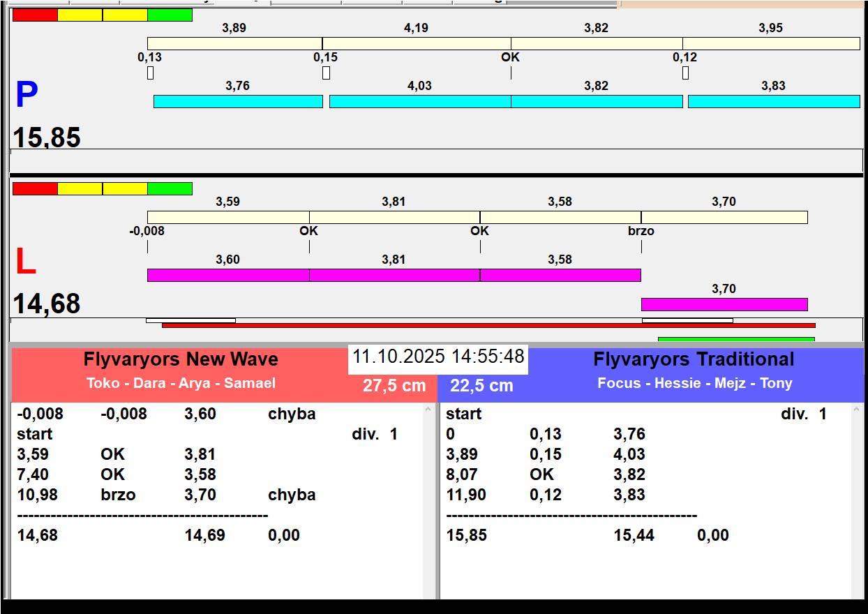Click the cream 3,59 split bar
Screen dimensions: 868x614
[228, 217]
